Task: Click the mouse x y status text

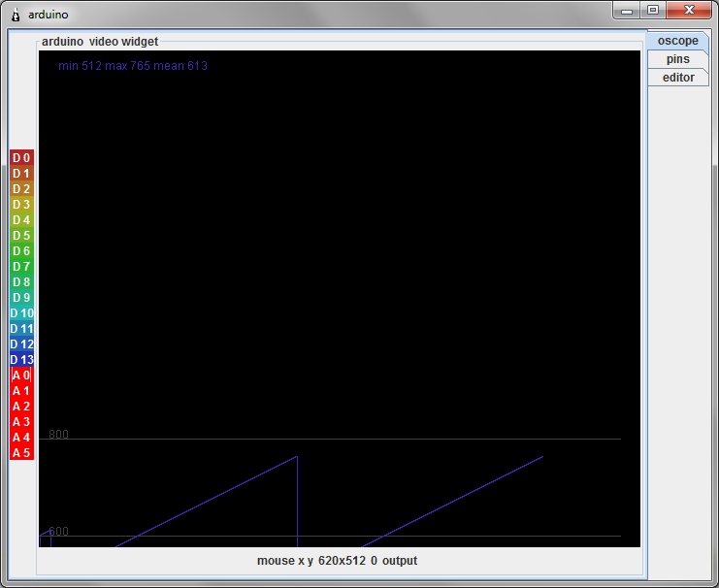Action: point(337,561)
